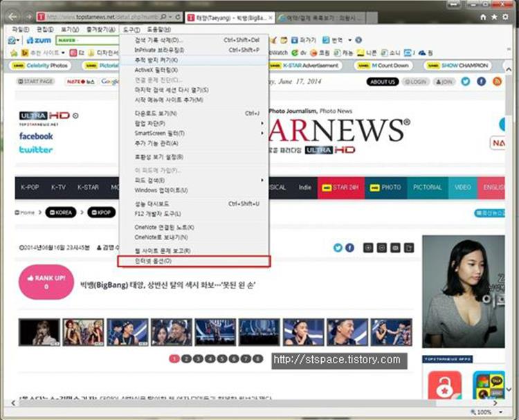Click the favorites bar star-add icon
Image resolution: width=519 pixels, height=420 pixels.
tap(14, 53)
